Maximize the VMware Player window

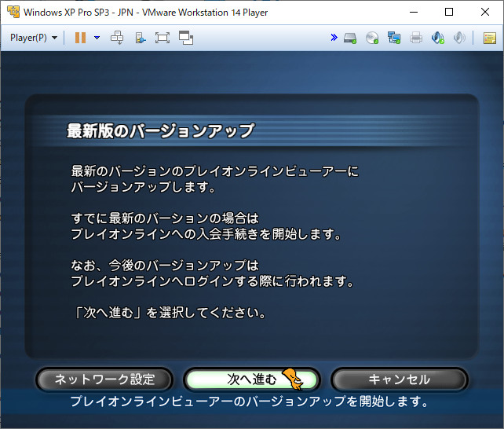(449, 13)
